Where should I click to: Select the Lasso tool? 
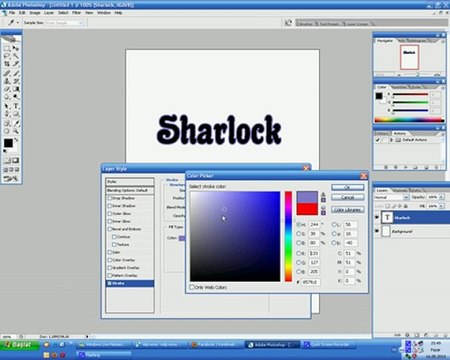point(7,56)
